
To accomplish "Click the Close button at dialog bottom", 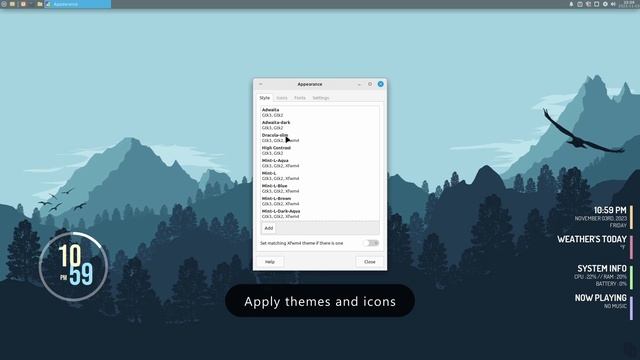I will click(369, 262).
